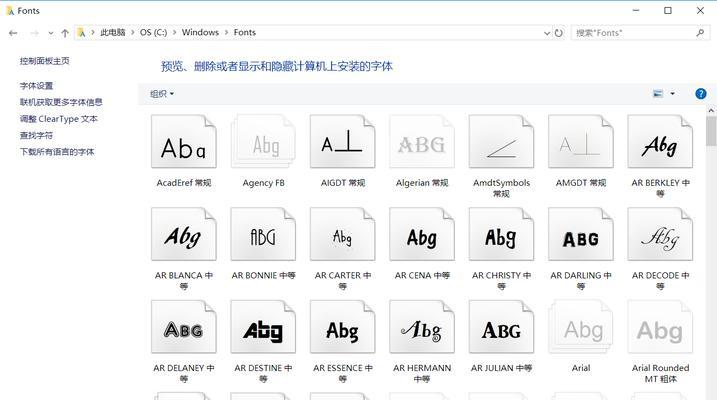Click 此电脑 in the address path
The image size is (717, 400).
(x=112, y=32)
